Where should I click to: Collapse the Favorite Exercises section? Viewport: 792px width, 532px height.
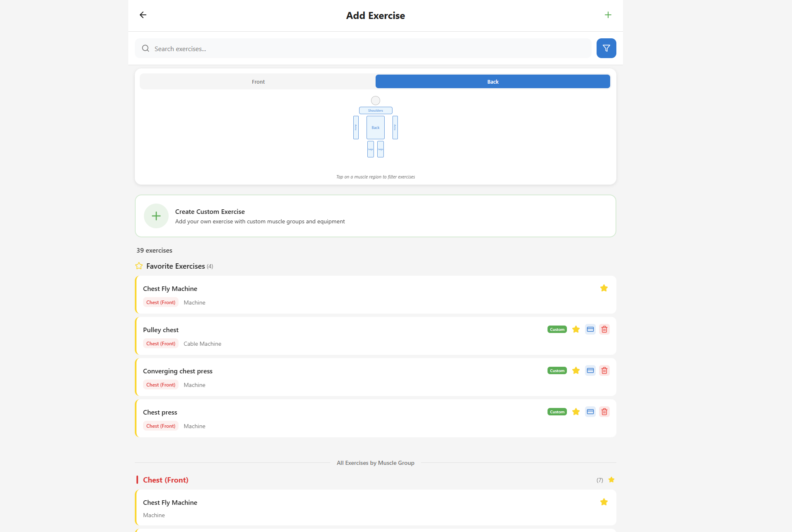(175, 266)
